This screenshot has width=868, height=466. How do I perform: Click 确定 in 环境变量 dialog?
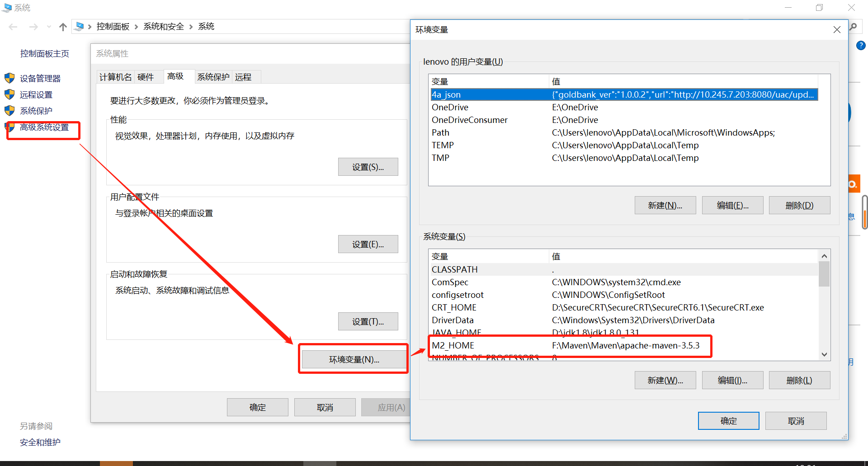[728, 421]
